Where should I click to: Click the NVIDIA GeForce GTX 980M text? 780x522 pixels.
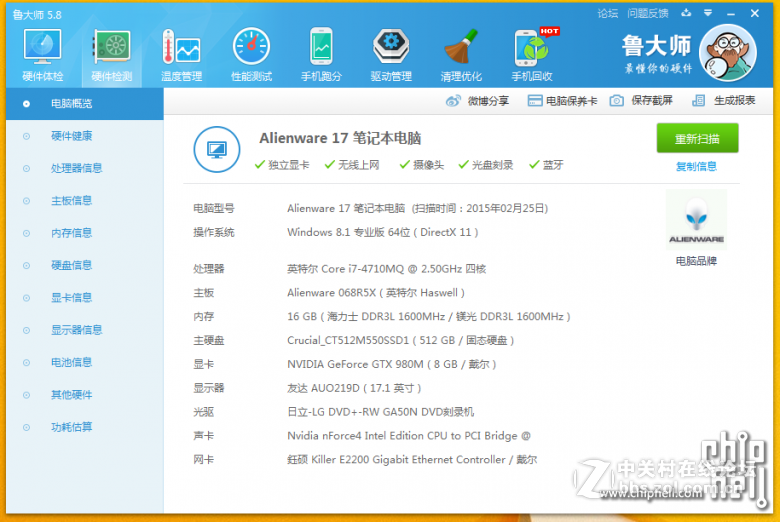[391, 365]
